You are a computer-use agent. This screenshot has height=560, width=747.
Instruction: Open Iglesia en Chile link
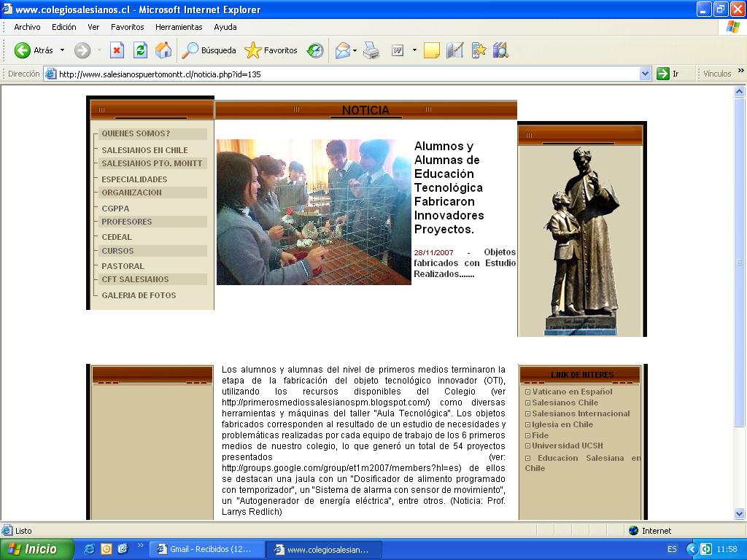[562, 424]
